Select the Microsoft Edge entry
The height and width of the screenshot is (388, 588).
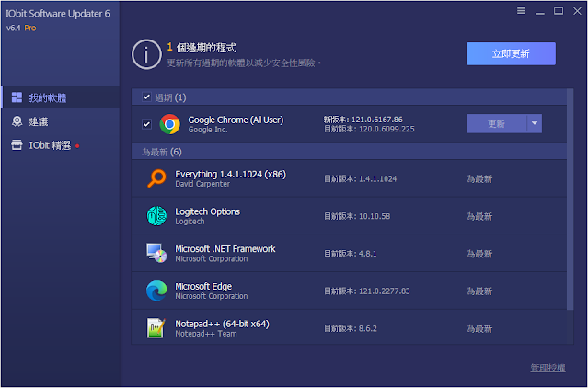pos(349,291)
